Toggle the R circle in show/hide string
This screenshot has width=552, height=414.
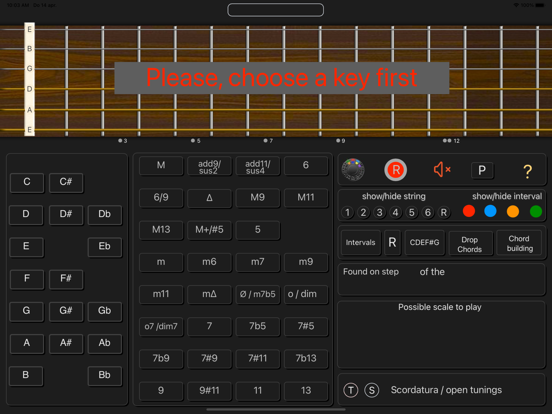coord(444,212)
